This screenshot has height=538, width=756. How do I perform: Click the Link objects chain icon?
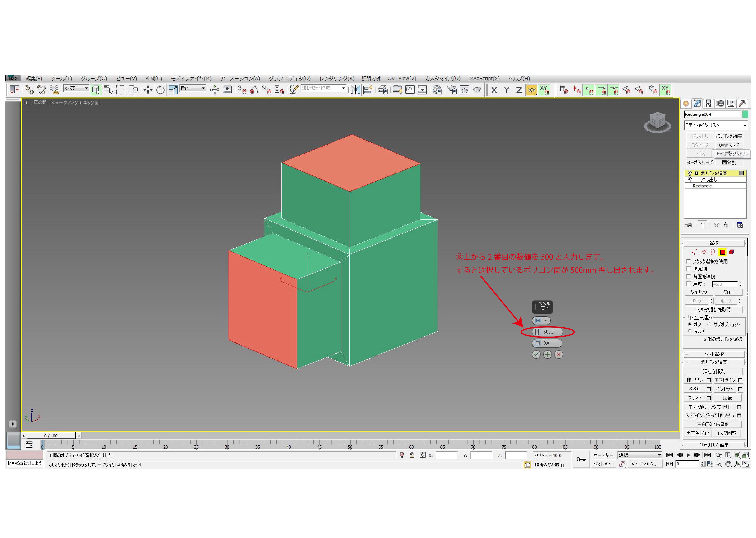(29, 90)
